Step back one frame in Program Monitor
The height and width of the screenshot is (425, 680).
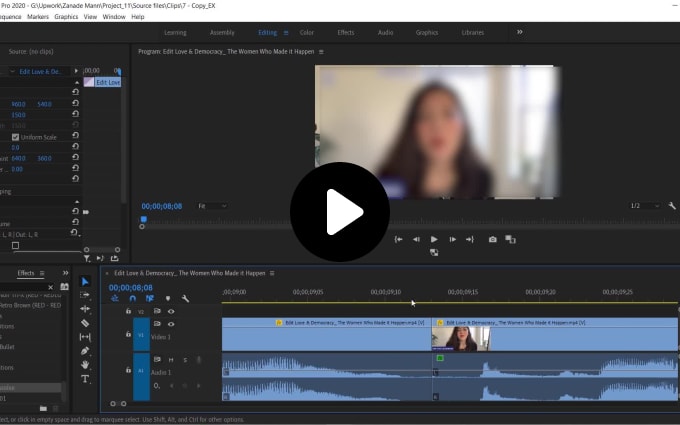[x=416, y=239]
